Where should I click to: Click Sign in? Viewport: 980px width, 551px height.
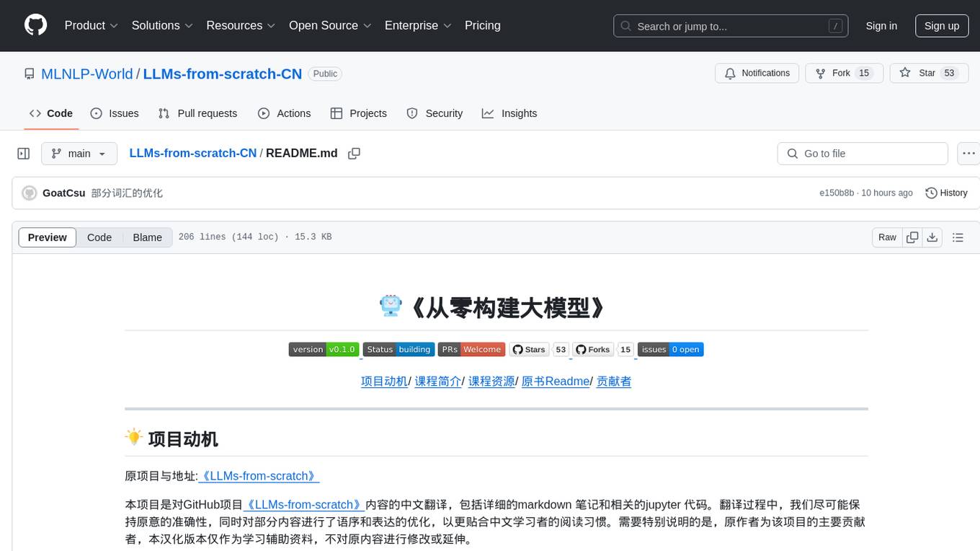pos(881,26)
